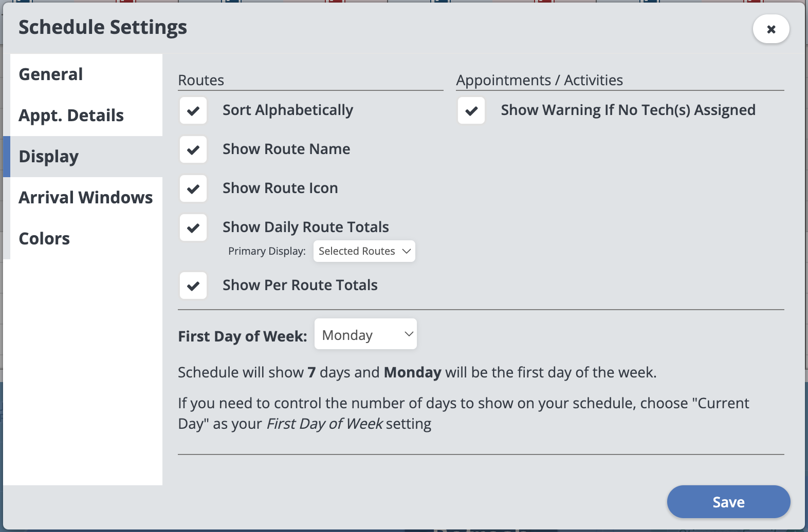This screenshot has height=532, width=808.
Task: Click the Show Route Name label
Action: click(x=286, y=149)
